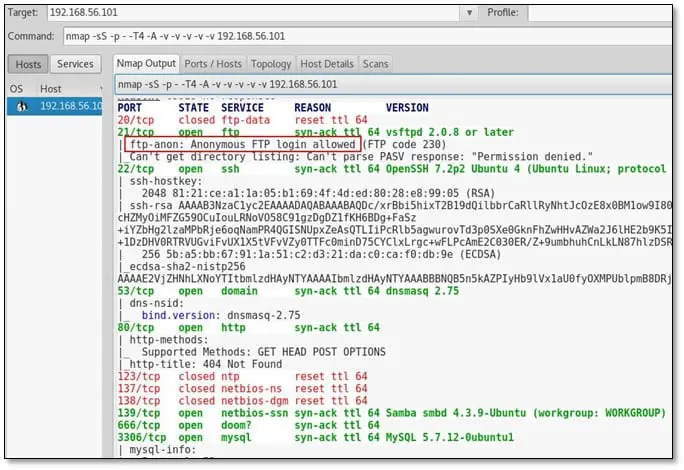Click the OS icon beside host 192.168.56.101

pos(18,106)
